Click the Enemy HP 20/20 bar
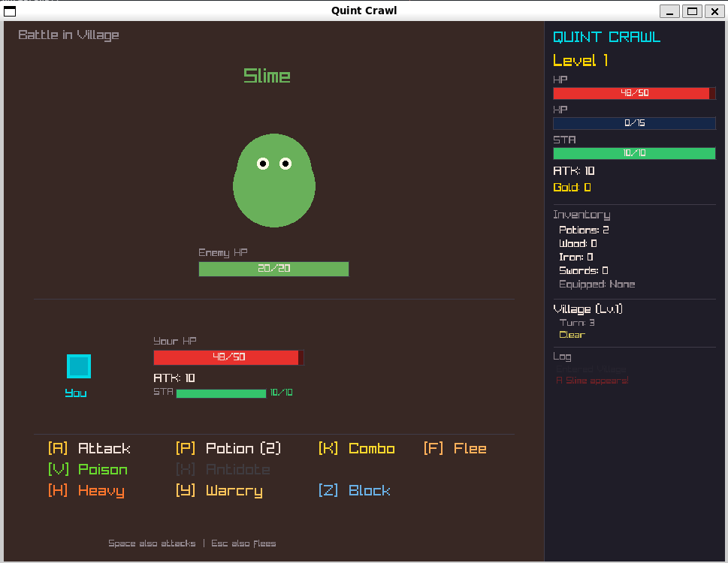 click(274, 269)
